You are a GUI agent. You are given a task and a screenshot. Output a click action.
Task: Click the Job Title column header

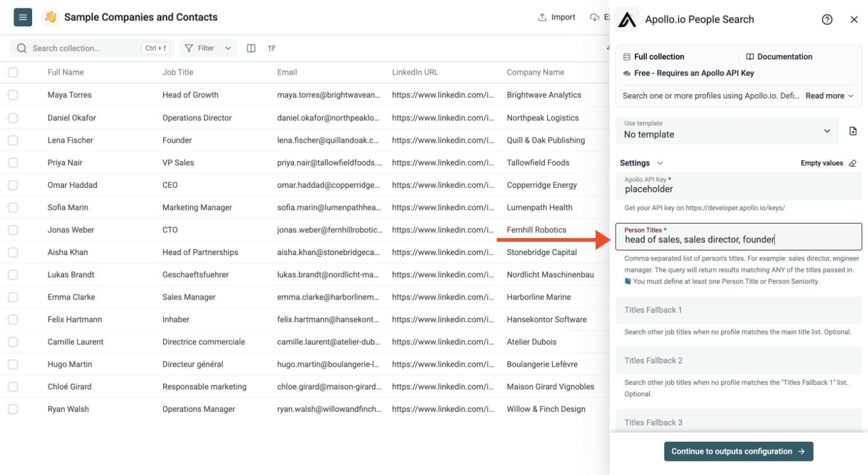(x=178, y=73)
